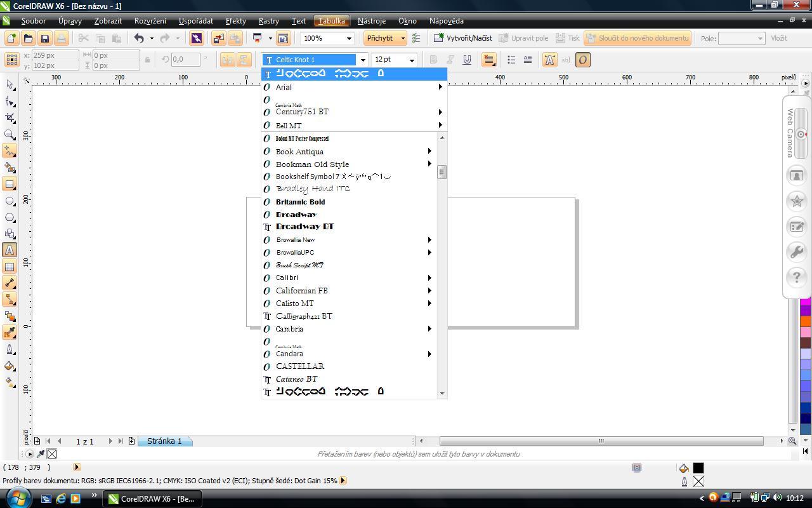
Task: Select the Blend effects tool
Action: coord(10,316)
